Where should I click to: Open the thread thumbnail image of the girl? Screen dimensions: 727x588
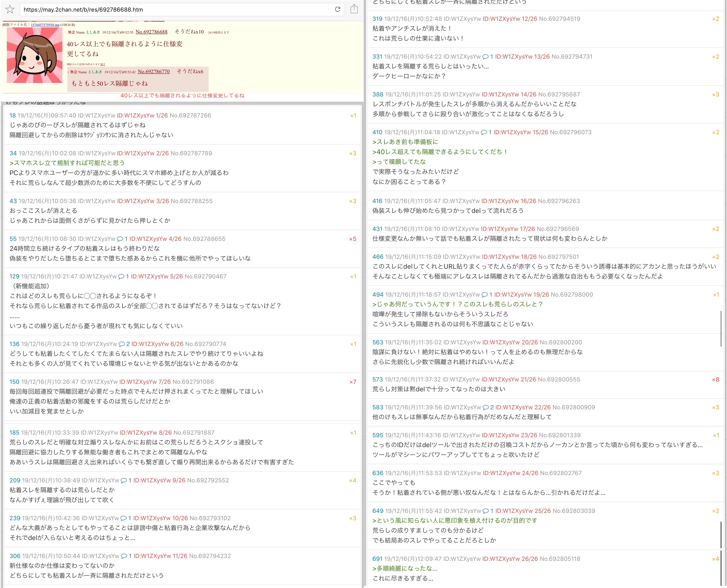pyautogui.click(x=35, y=55)
